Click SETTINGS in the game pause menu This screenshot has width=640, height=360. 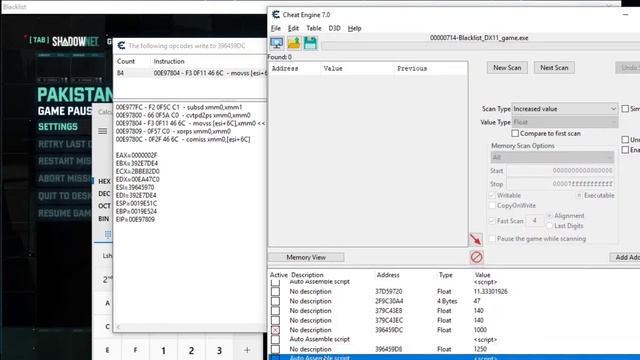coord(58,127)
